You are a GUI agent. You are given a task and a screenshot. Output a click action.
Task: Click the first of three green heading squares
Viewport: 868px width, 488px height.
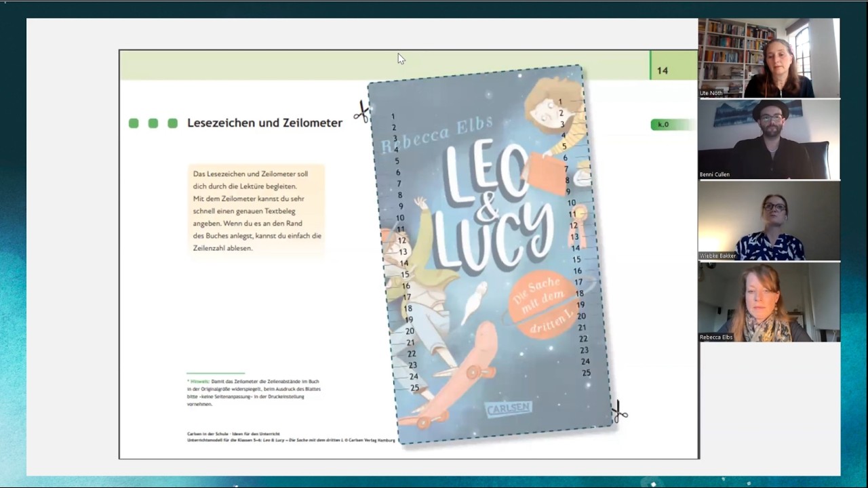pos(134,123)
